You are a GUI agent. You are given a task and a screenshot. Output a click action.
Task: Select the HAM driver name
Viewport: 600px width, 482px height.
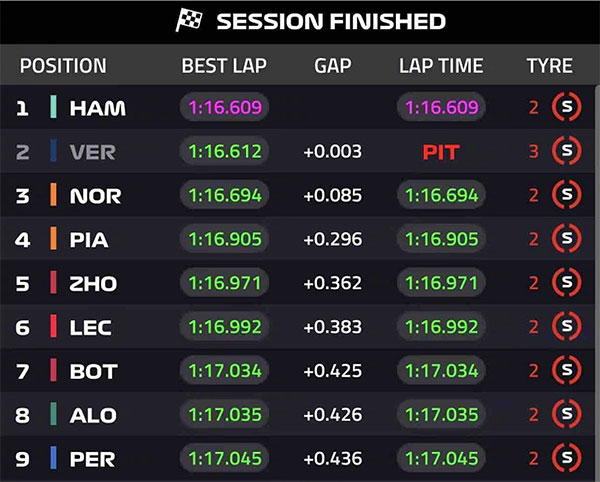pyautogui.click(x=97, y=109)
